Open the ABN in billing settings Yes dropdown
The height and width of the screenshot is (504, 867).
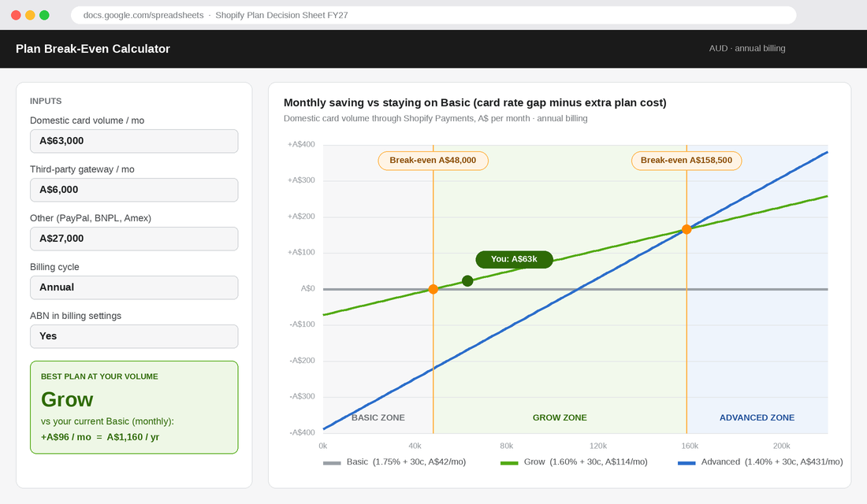(134, 336)
